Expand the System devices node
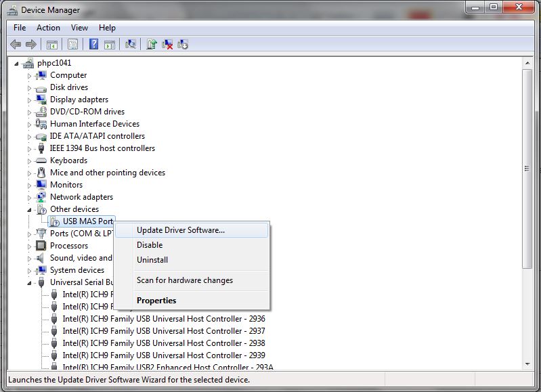The width and height of the screenshot is (541, 392). tap(29, 271)
